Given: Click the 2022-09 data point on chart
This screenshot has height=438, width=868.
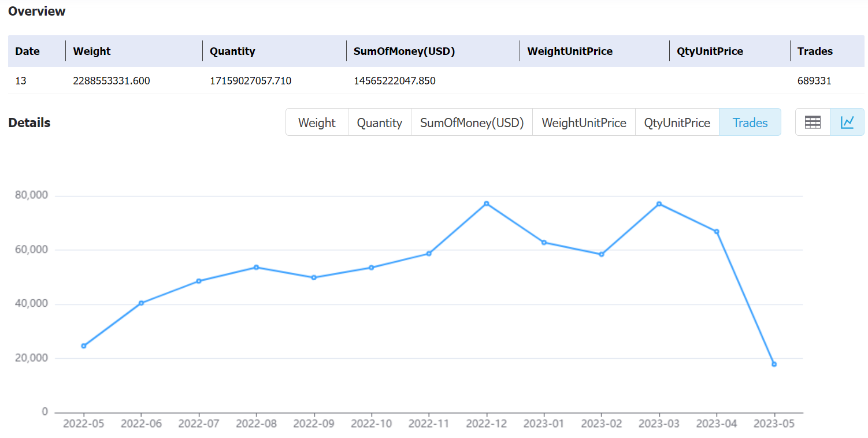Looking at the screenshot, I should click(314, 277).
